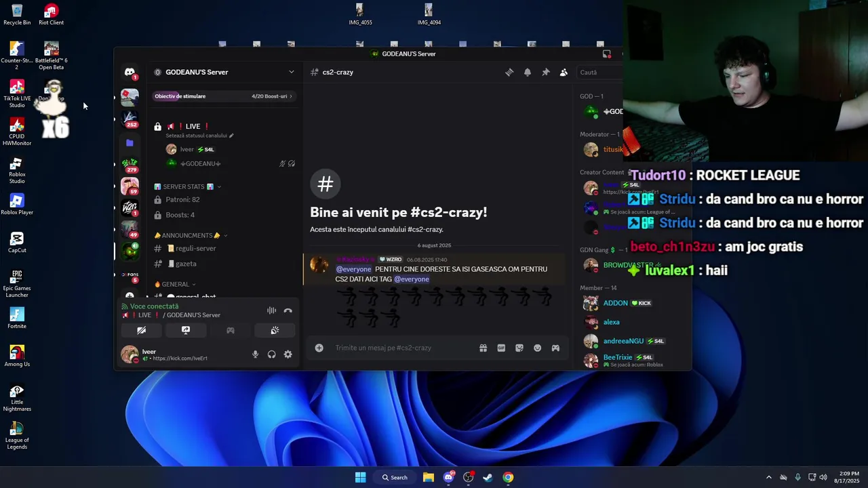Toggle noise suppression in voice panel
868x488 pixels.
coord(271,310)
